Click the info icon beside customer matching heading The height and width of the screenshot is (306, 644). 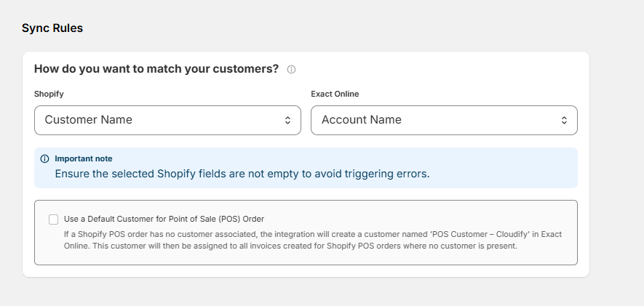(x=291, y=69)
